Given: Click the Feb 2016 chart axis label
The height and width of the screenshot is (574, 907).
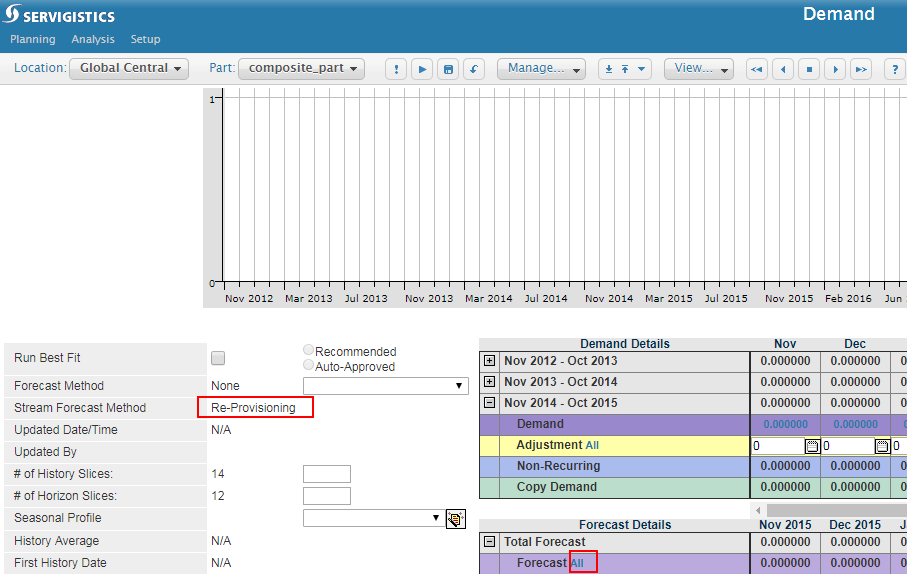Looking at the screenshot, I should tap(848, 299).
